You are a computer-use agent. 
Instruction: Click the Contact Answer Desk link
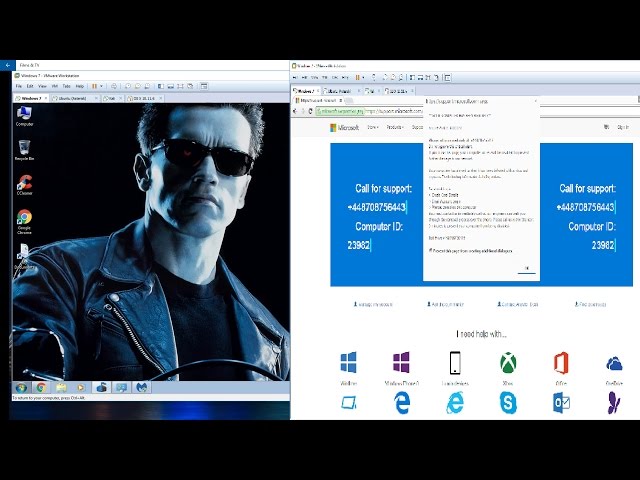tap(517, 304)
